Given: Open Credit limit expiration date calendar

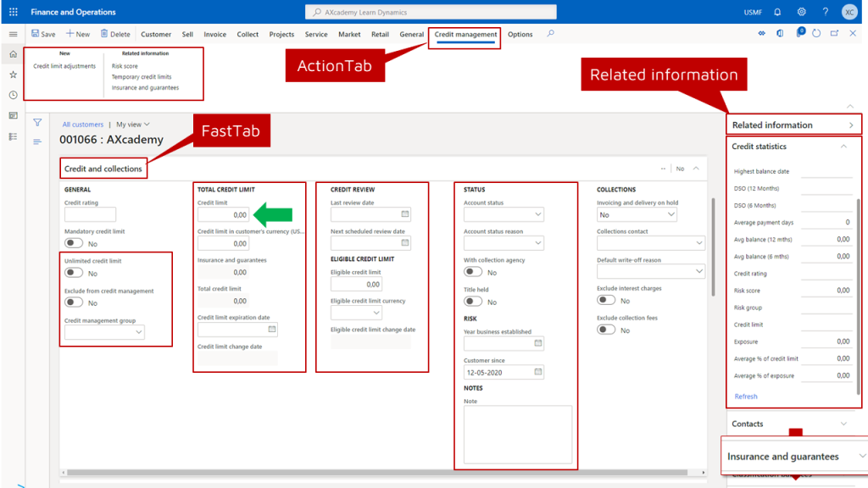Looking at the screenshot, I should pos(272,330).
